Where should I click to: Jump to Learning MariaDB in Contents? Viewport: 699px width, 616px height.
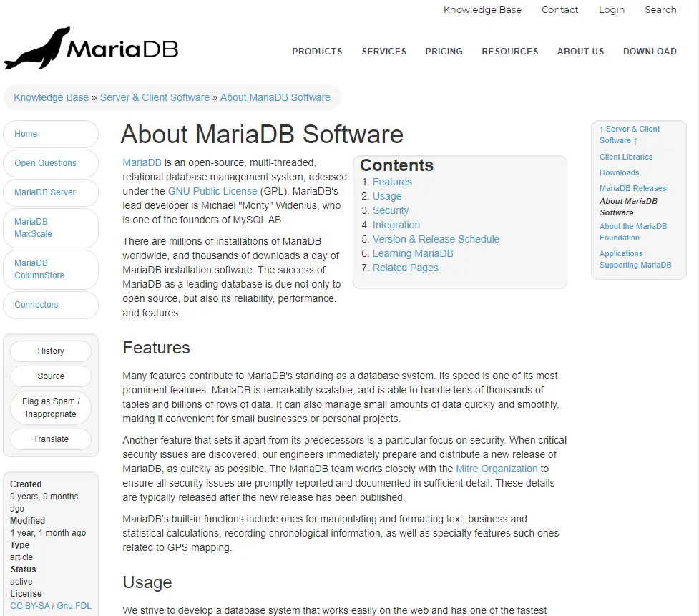click(x=413, y=253)
